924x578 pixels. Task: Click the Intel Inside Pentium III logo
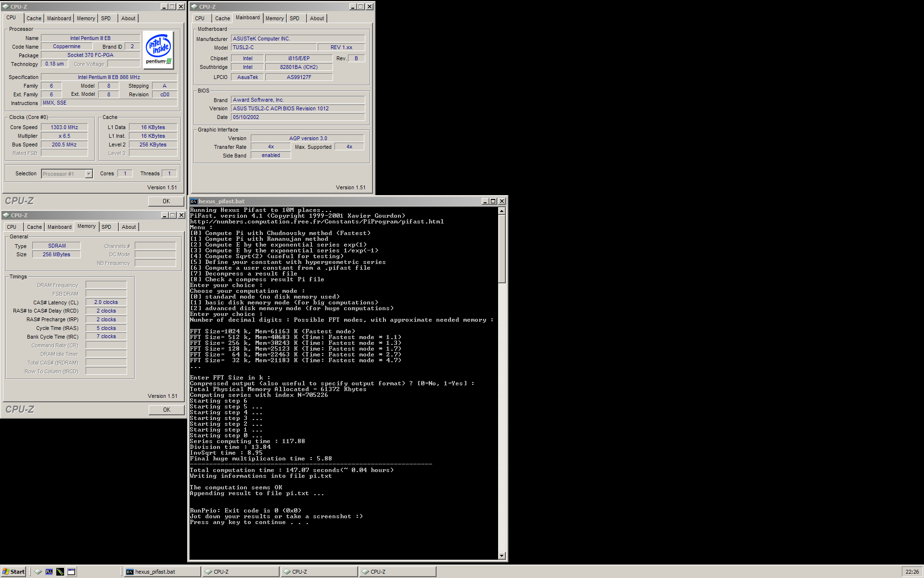point(158,50)
